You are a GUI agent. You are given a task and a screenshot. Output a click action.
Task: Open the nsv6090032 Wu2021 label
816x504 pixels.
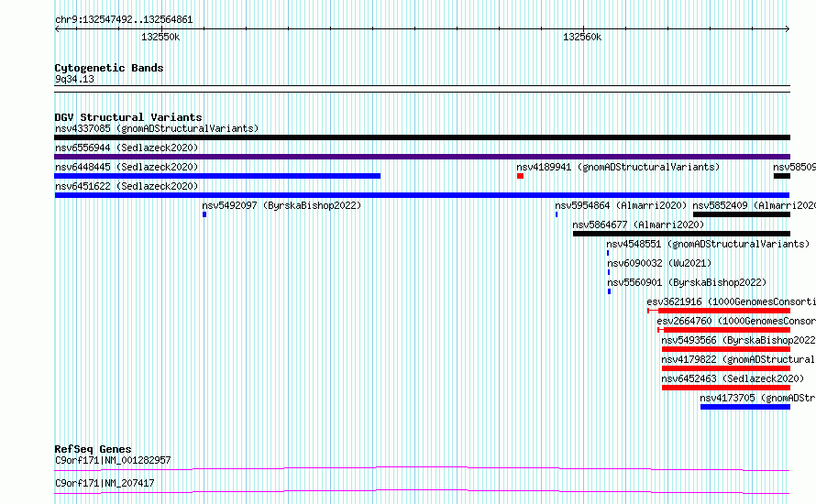coord(659,263)
